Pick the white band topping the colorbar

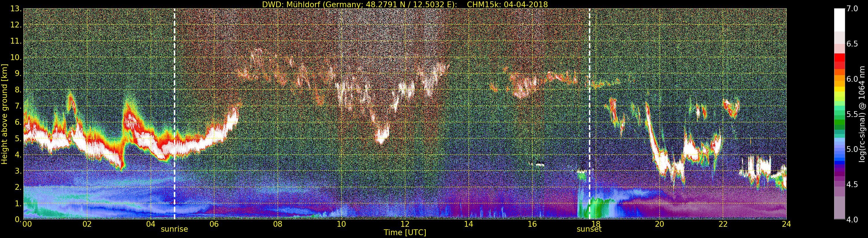pos(839,20)
